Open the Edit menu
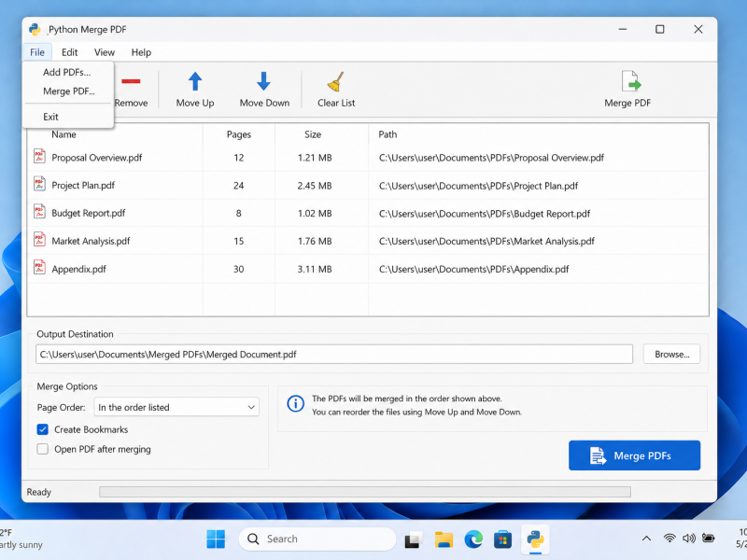This screenshot has height=560, width=747. [69, 52]
